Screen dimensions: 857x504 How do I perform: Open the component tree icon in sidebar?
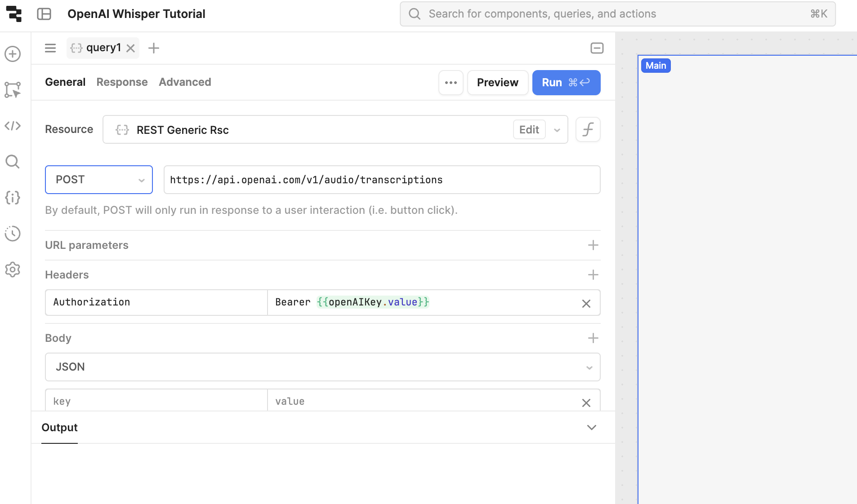coord(13,90)
